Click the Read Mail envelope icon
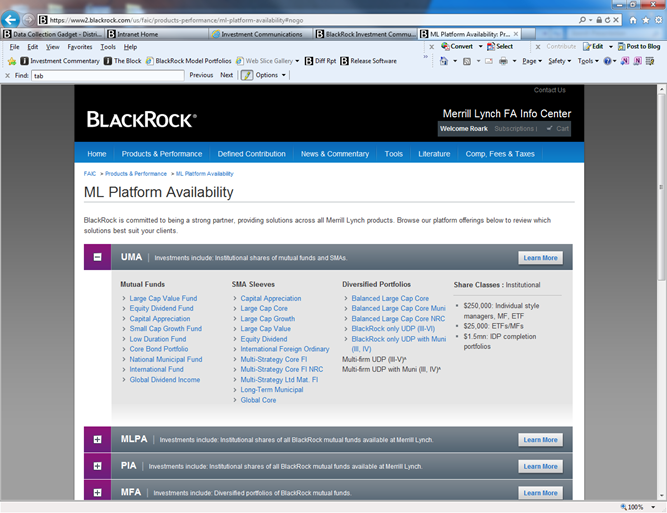 (x=489, y=61)
